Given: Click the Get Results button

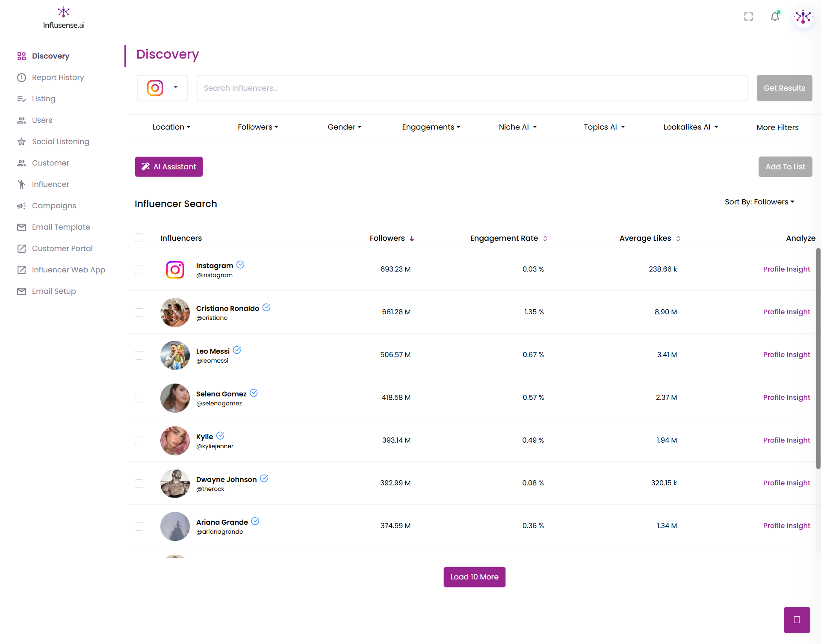Looking at the screenshot, I should click(784, 88).
